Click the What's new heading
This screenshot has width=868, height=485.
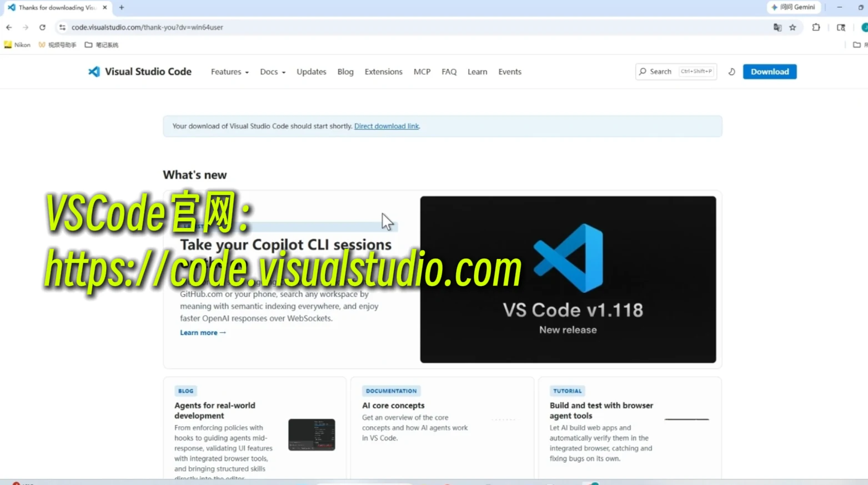[x=195, y=175]
